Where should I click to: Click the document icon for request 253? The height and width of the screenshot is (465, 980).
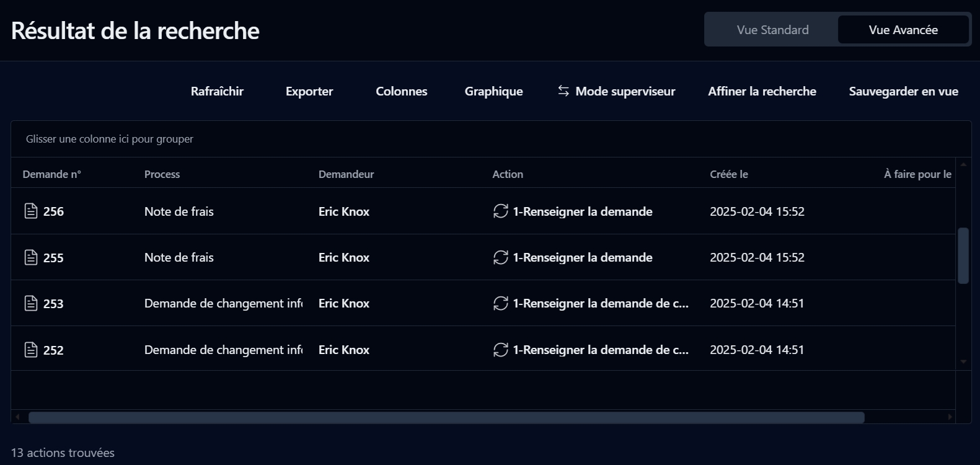pos(30,303)
